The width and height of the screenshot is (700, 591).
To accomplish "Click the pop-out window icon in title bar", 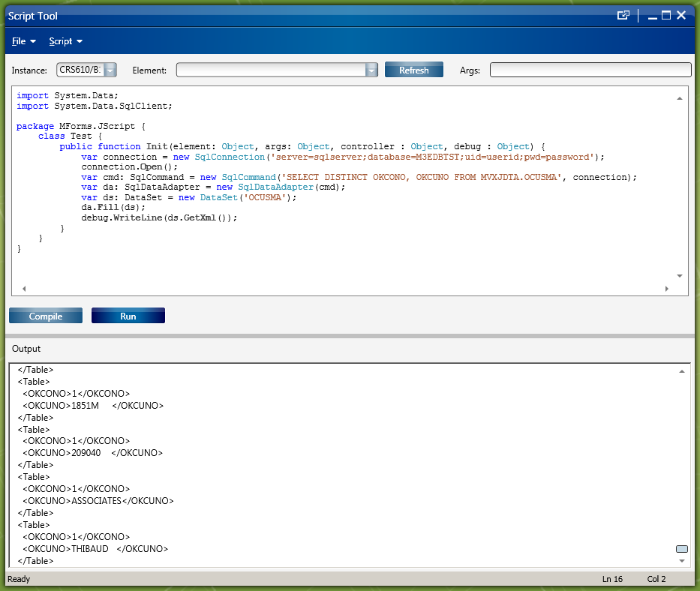I will point(623,15).
